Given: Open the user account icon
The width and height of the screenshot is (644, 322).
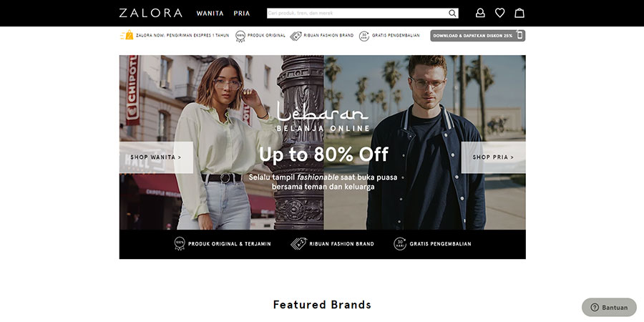Looking at the screenshot, I should click(x=480, y=13).
